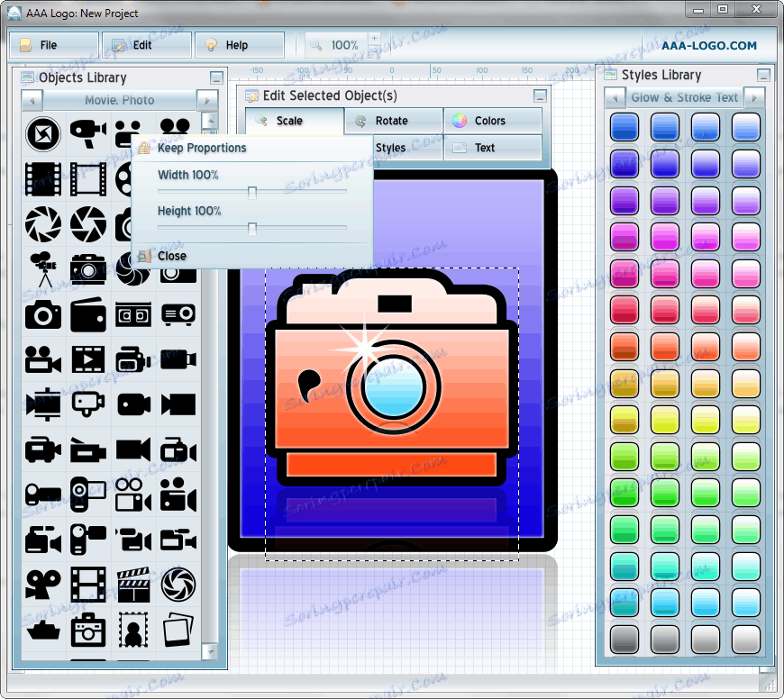Viewport: 784px width, 699px height.
Task: Select the film frame with play arrow icon
Action: pos(88,359)
